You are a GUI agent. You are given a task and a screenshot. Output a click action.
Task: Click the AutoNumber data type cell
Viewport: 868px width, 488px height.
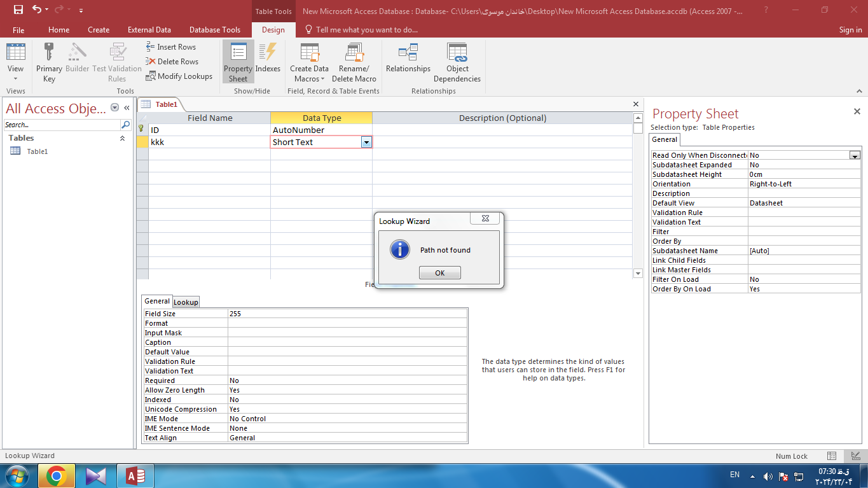321,130
